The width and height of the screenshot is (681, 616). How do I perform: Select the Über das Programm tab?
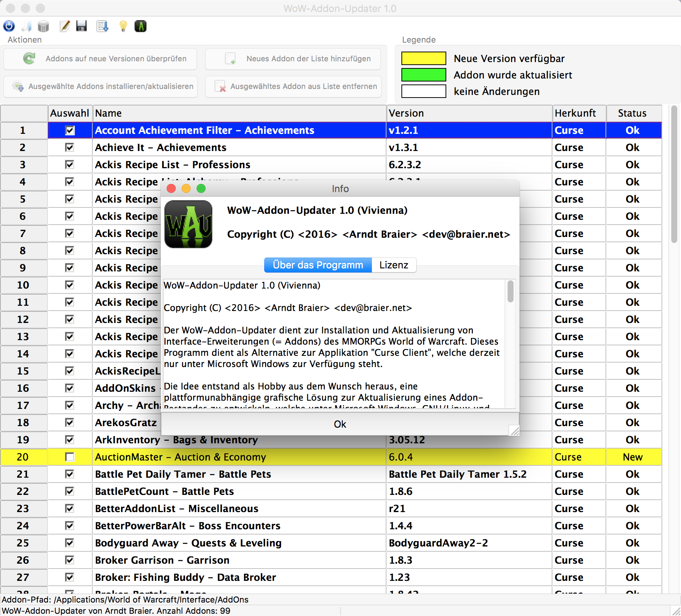318,265
